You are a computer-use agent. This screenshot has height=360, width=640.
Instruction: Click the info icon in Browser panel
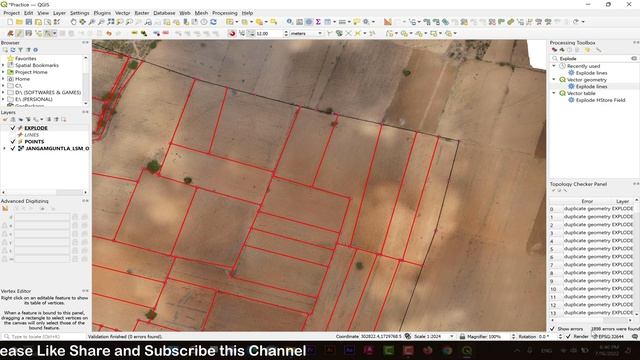point(36,50)
